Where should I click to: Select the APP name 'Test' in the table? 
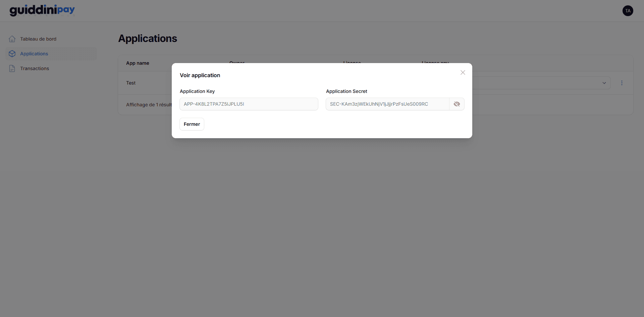click(131, 83)
